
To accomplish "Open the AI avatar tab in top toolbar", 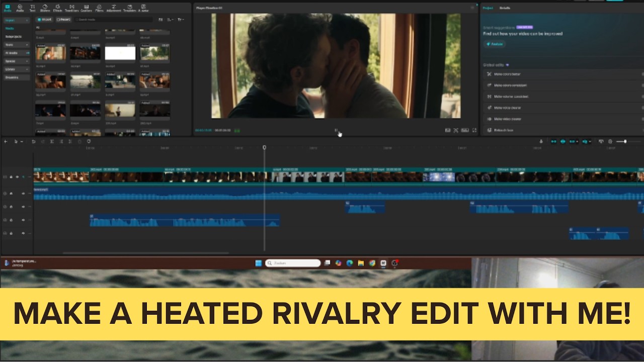I will point(143,8).
